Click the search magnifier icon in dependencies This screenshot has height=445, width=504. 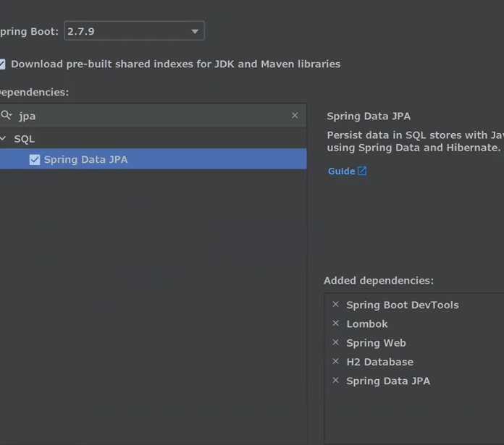pyautogui.click(x=6, y=115)
